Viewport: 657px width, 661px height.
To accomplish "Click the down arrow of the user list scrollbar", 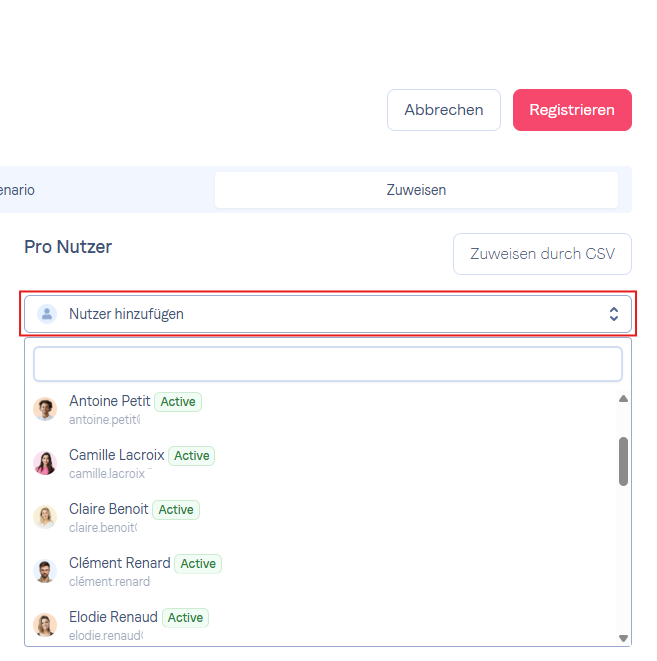I will [x=623, y=638].
